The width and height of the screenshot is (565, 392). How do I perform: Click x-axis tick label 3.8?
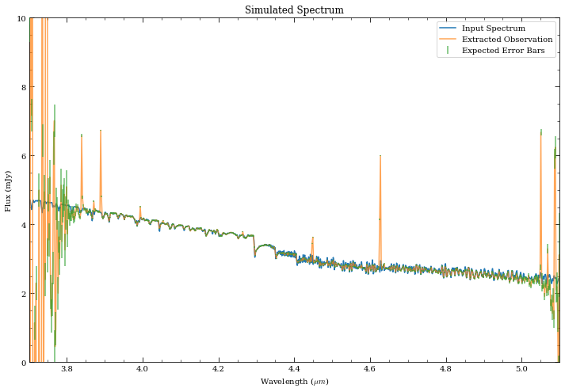point(67,369)
